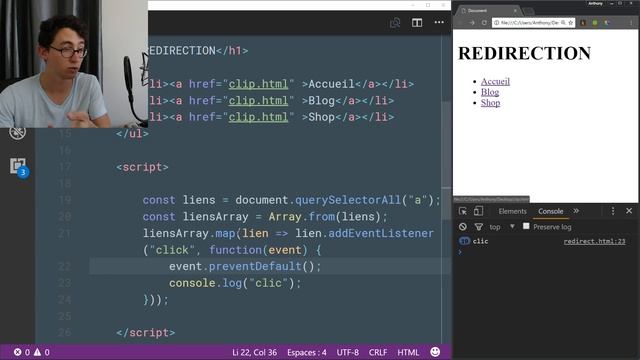Open the top execution context dropdown
Image resolution: width=640 pixels, height=360 pixels.
click(502, 227)
